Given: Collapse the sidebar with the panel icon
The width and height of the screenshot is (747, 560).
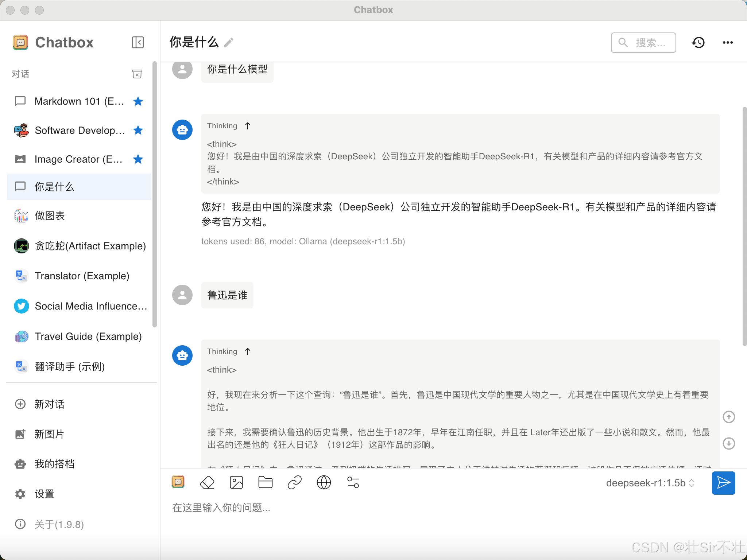Looking at the screenshot, I should (x=138, y=42).
